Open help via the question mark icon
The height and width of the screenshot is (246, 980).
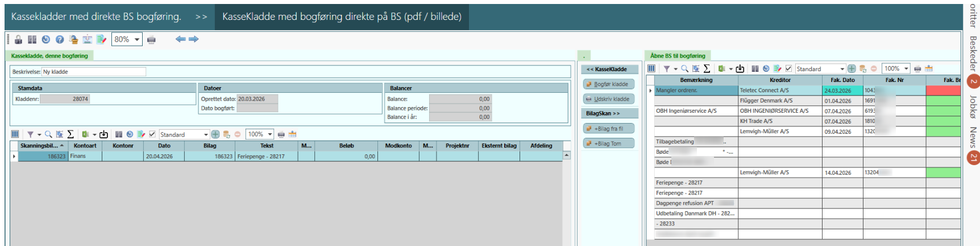tap(59, 39)
